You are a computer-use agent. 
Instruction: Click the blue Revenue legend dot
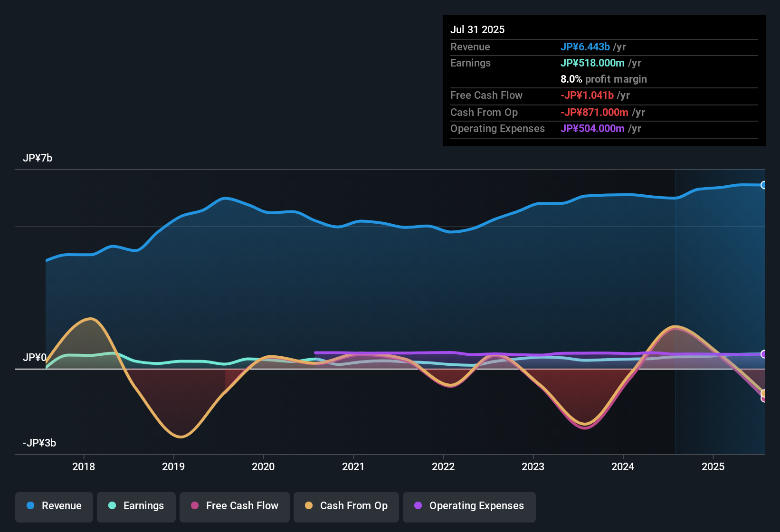30,506
